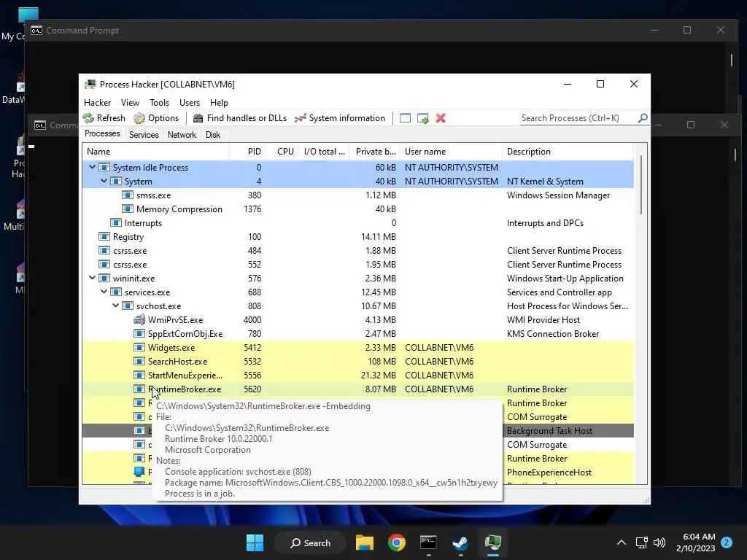
Task: Click the SearchHost.exe process icon
Action: point(139,362)
